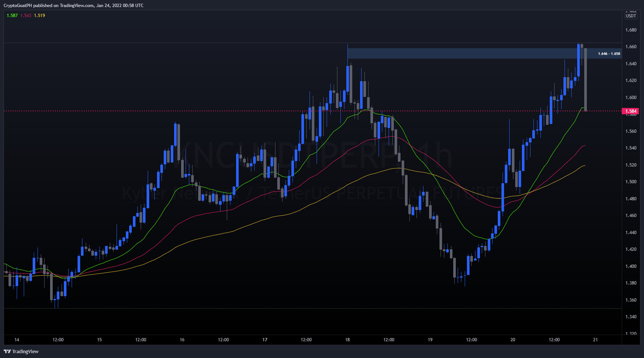This screenshot has height=358, width=644.
Task: Click the CryptoGoatPH published header text
Action: 73,6
